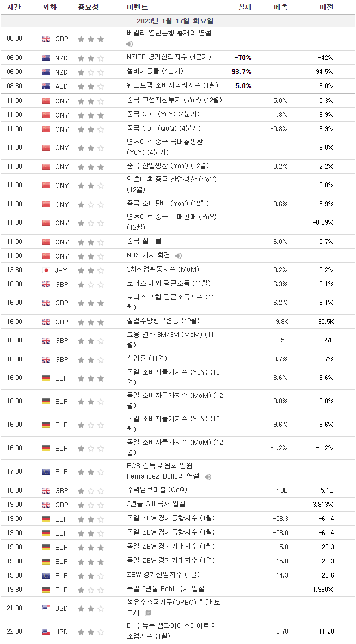Open 웨스트팩 소비자심리지수 (1월) event

click(173, 85)
